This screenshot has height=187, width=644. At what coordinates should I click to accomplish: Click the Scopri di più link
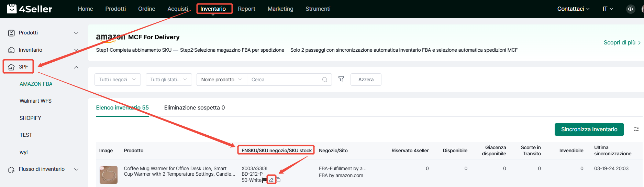(x=621, y=43)
